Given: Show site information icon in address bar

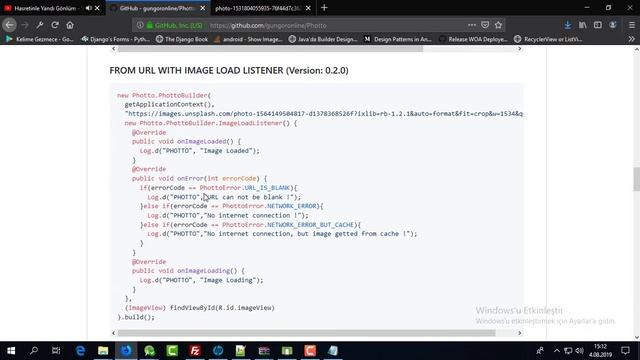Looking at the screenshot, I should click(x=140, y=25).
